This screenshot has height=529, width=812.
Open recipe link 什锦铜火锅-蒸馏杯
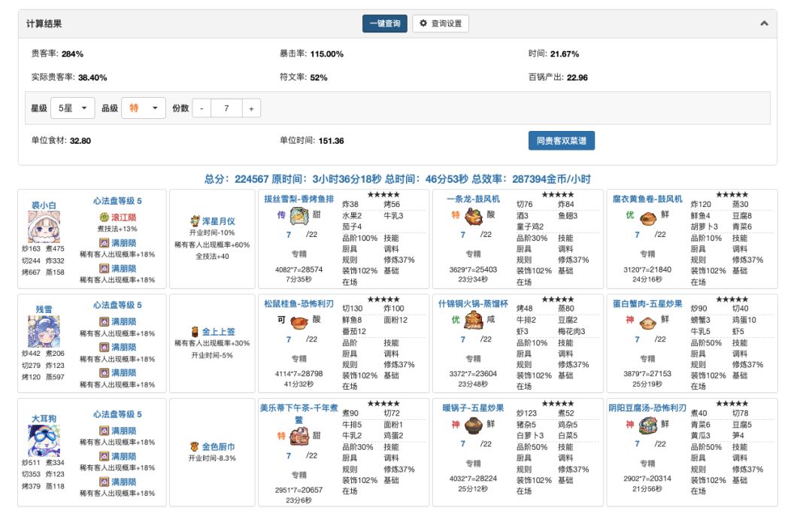click(x=474, y=303)
